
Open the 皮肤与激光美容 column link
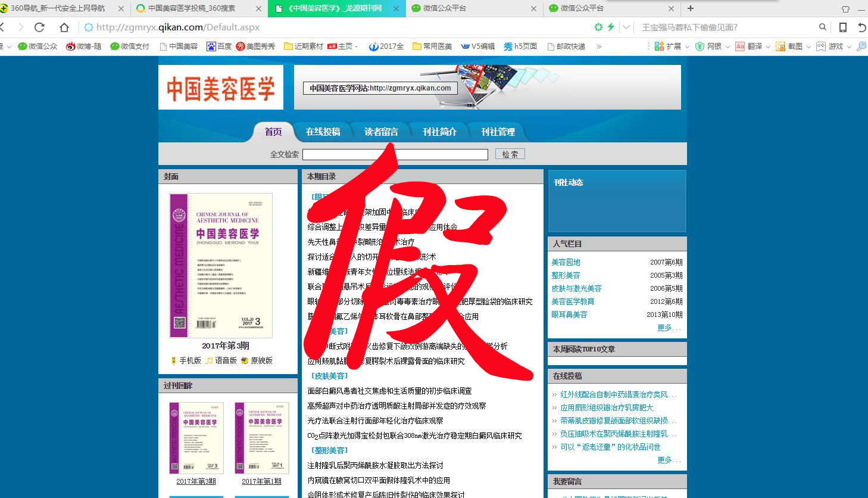pos(576,288)
